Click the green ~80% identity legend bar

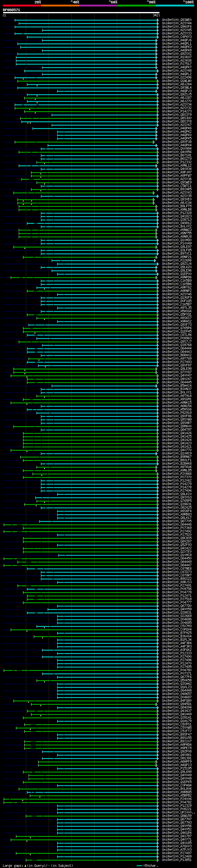coord(137,6)
